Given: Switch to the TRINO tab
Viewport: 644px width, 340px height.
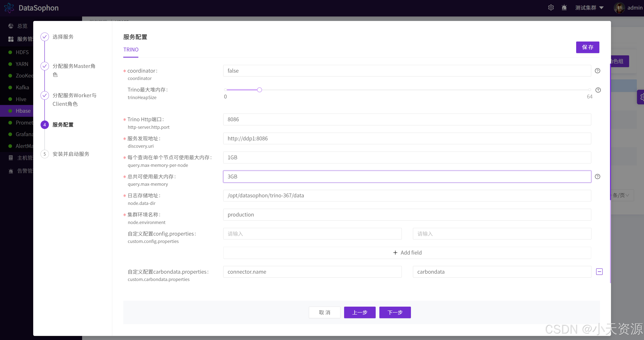Looking at the screenshot, I should 131,49.
